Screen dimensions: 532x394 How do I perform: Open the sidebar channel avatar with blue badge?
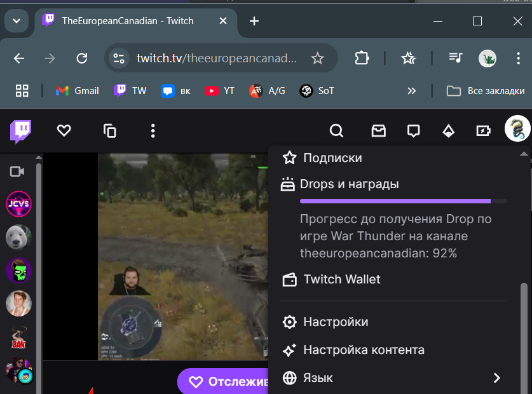(18, 370)
